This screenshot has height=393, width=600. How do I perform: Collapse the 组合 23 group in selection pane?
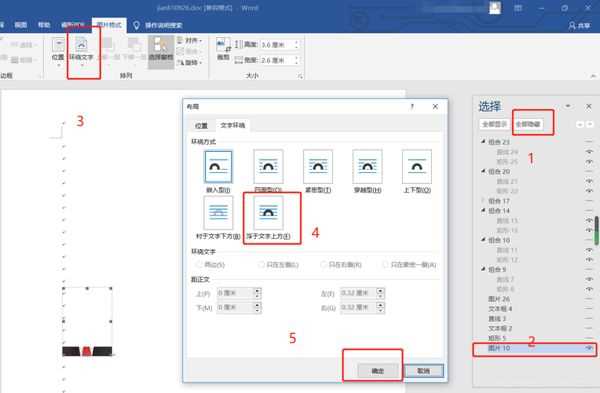483,142
